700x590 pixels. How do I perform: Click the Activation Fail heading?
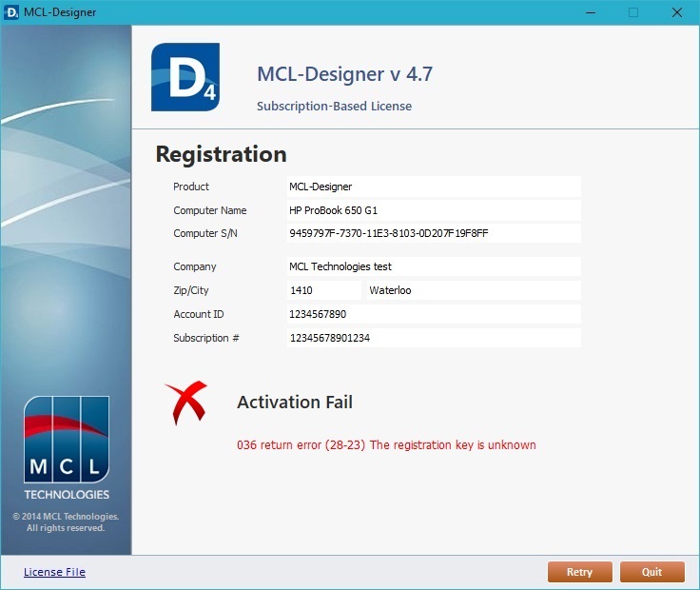[x=295, y=403]
